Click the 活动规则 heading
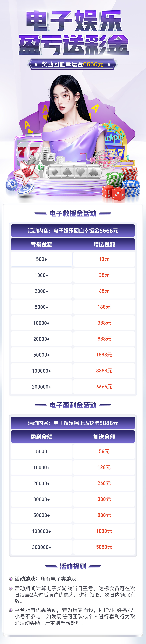The image size is (146, 644). pos(73,566)
